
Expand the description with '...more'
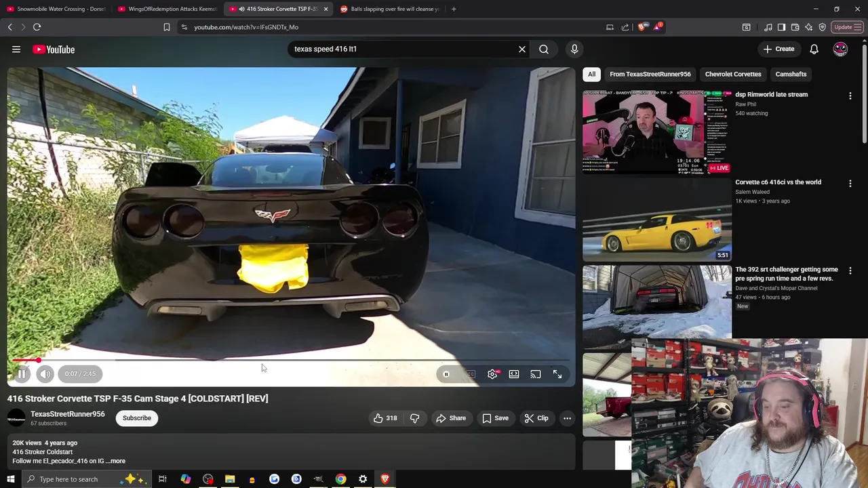(117, 461)
